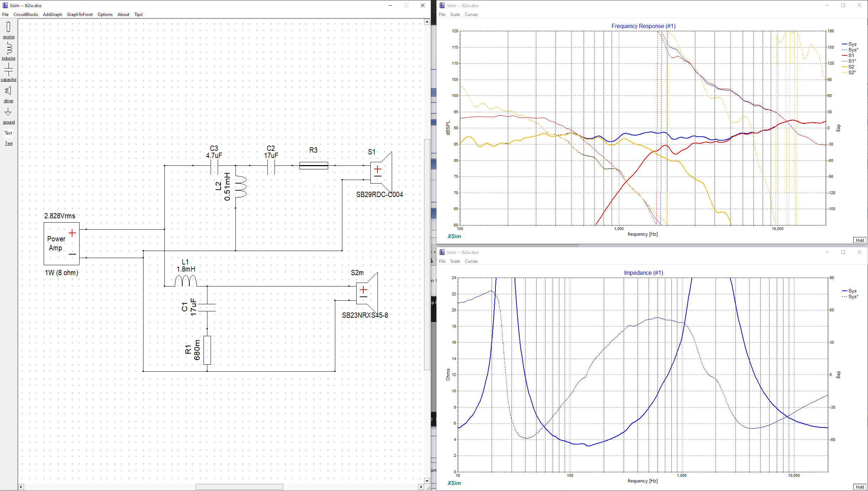The image size is (868, 491).
Task: Select the inductor component tool
Action: [9, 51]
